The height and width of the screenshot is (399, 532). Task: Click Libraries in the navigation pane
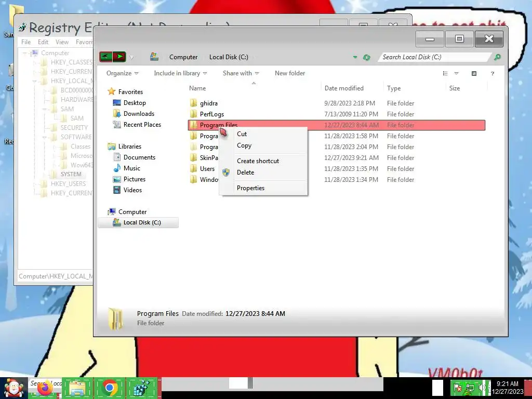click(129, 146)
